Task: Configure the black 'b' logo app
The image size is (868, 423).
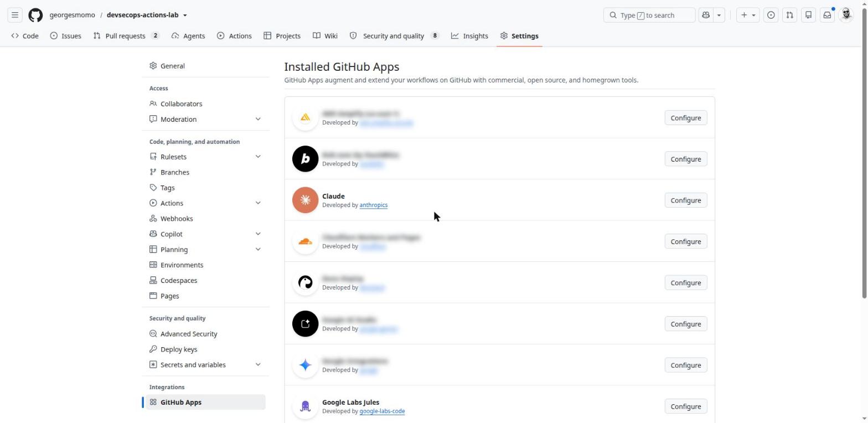Action: pyautogui.click(x=685, y=159)
